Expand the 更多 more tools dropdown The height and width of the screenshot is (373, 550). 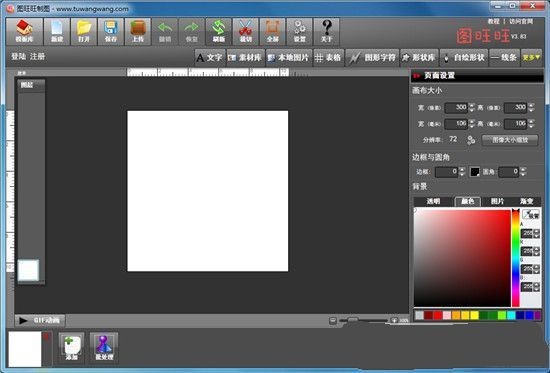(531, 58)
